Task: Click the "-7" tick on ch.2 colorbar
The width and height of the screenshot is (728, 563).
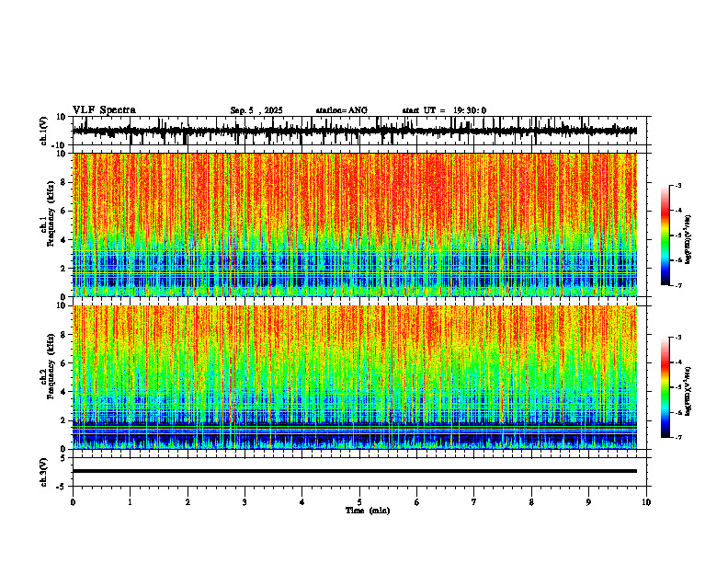Action: click(x=678, y=437)
